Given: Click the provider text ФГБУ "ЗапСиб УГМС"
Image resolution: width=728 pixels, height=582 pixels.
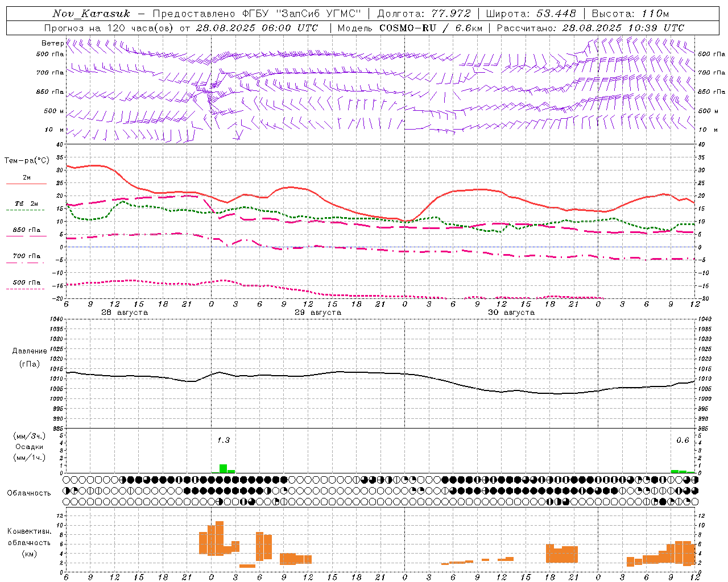Looking at the screenshot, I should 302,14.
